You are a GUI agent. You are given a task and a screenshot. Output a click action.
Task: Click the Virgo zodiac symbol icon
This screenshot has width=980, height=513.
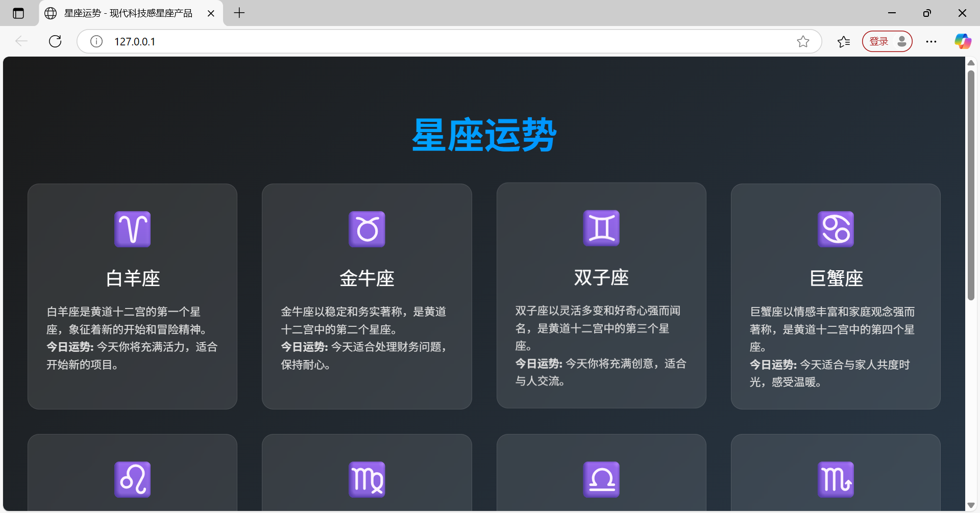coord(367,479)
